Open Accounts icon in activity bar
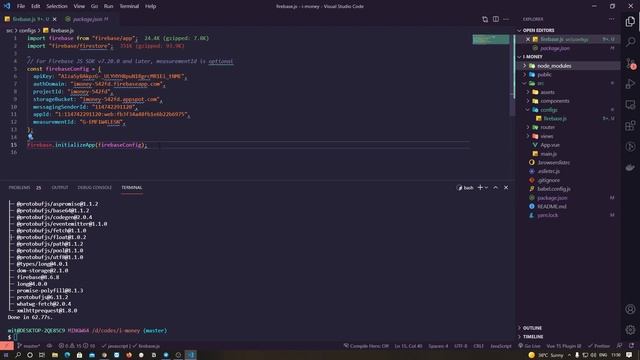 tap(630, 309)
